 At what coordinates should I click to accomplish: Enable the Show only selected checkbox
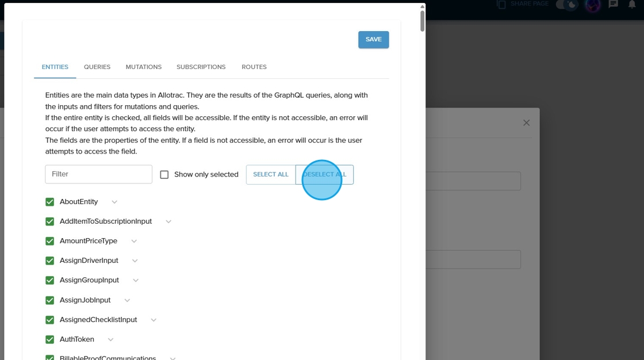click(x=164, y=174)
